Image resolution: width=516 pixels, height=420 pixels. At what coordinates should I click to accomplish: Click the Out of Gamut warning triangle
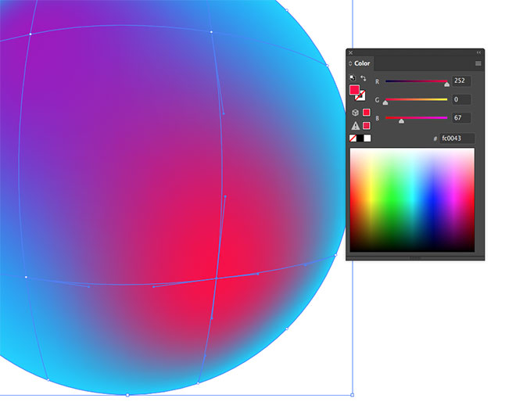[x=356, y=126]
